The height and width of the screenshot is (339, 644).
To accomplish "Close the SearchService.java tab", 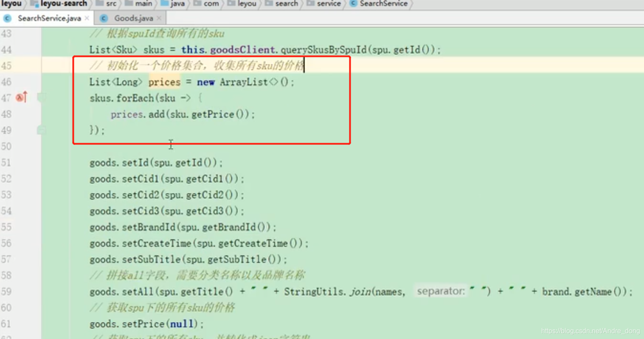I will tap(87, 18).
